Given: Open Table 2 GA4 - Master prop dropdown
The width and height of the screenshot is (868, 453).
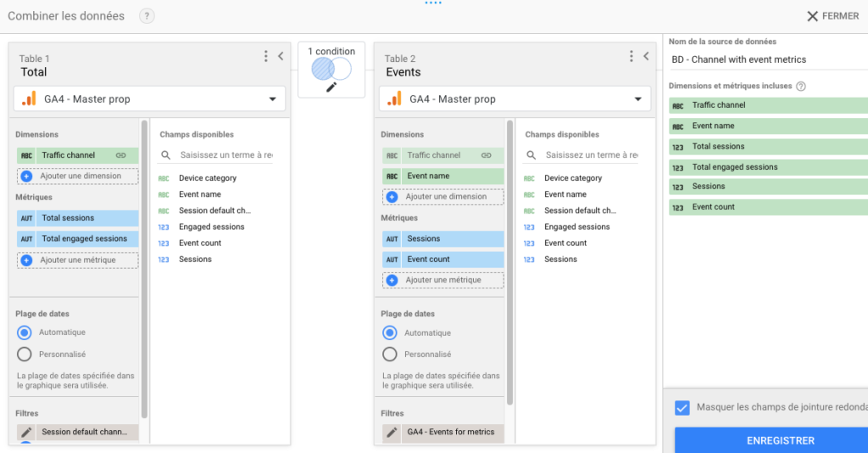Looking at the screenshot, I should pyautogui.click(x=515, y=99).
